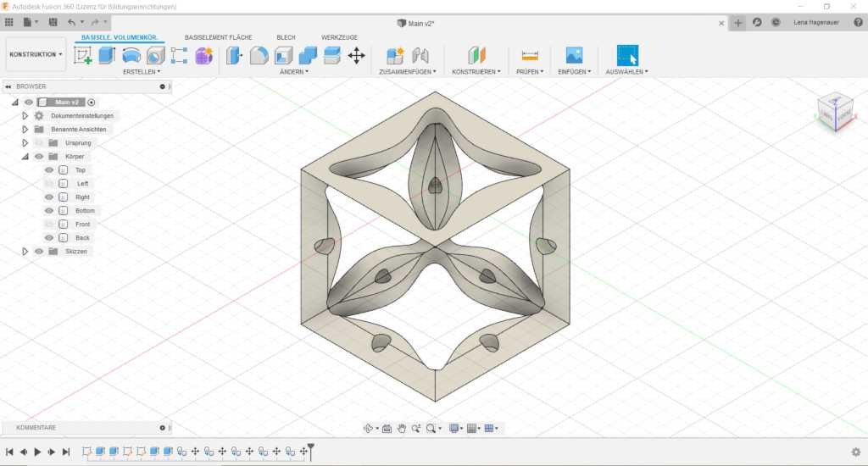Click the Save icon in top bar

pyautogui.click(x=53, y=22)
